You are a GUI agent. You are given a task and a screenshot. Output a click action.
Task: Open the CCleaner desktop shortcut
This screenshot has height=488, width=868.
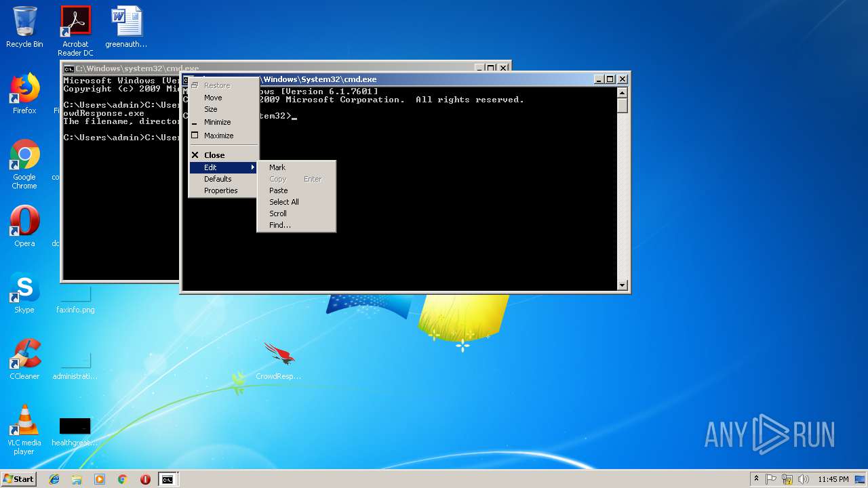pos(24,359)
